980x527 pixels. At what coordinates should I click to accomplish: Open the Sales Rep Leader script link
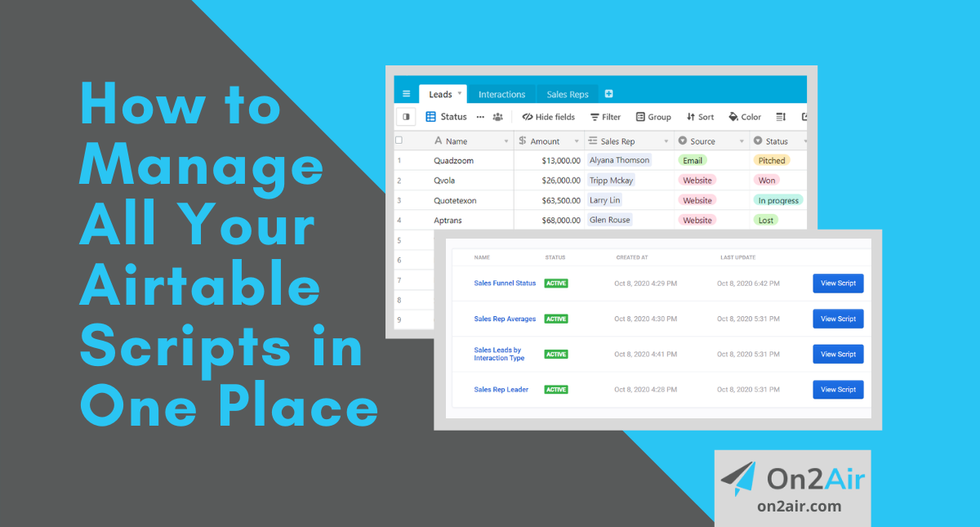click(501, 389)
